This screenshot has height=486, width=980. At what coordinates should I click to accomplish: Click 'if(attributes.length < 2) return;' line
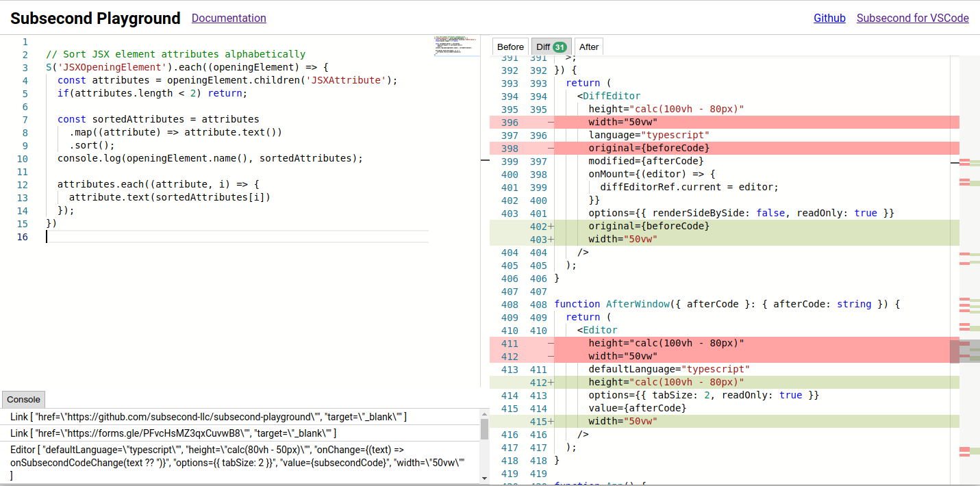(152, 94)
